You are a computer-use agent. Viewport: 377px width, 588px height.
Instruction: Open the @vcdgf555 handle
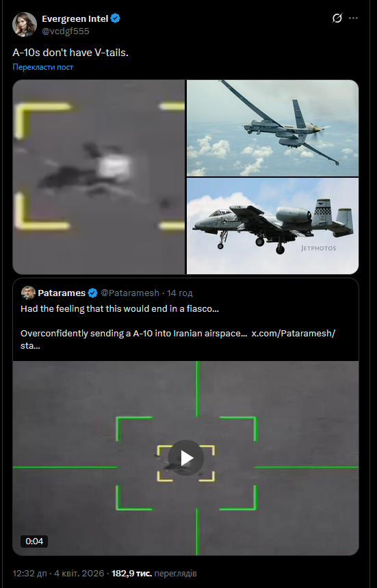66,31
